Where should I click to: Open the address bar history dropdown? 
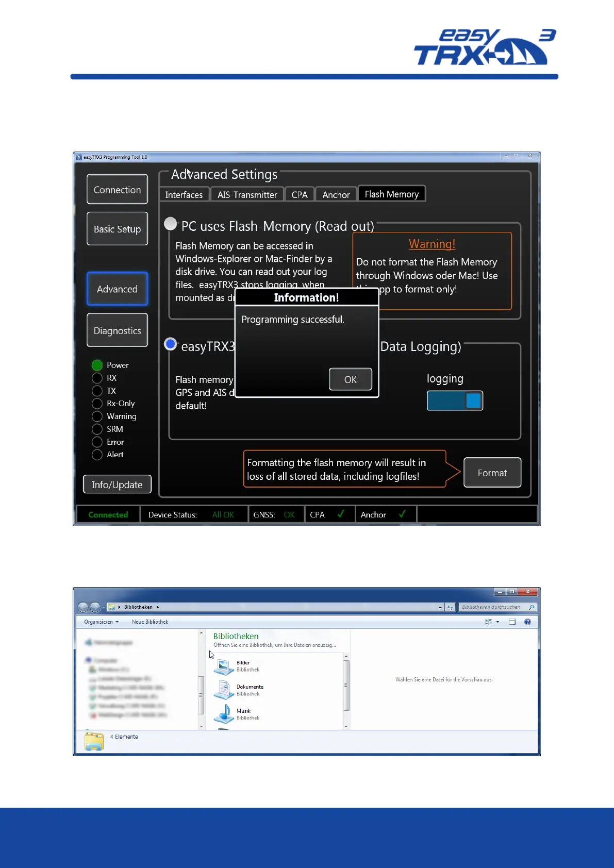click(440, 607)
